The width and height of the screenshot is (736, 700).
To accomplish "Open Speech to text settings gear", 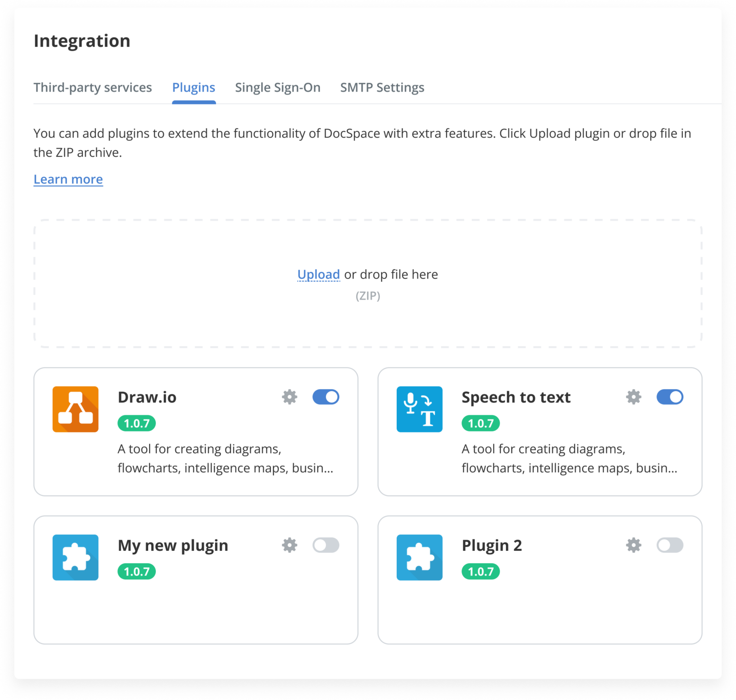I will [633, 397].
